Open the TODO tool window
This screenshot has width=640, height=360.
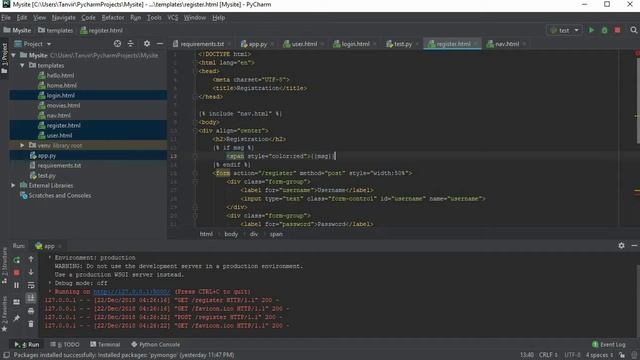click(x=65, y=344)
